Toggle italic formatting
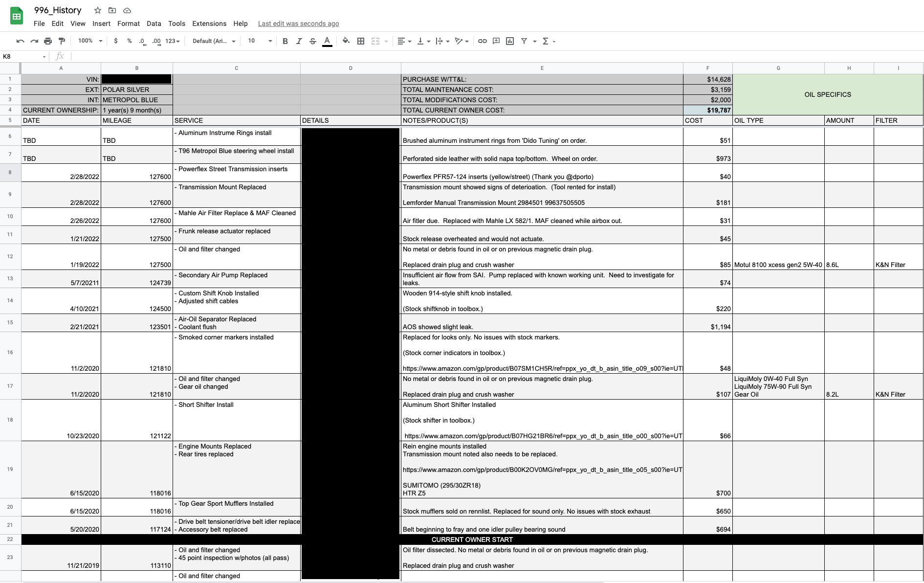The image size is (924, 583). coord(299,41)
